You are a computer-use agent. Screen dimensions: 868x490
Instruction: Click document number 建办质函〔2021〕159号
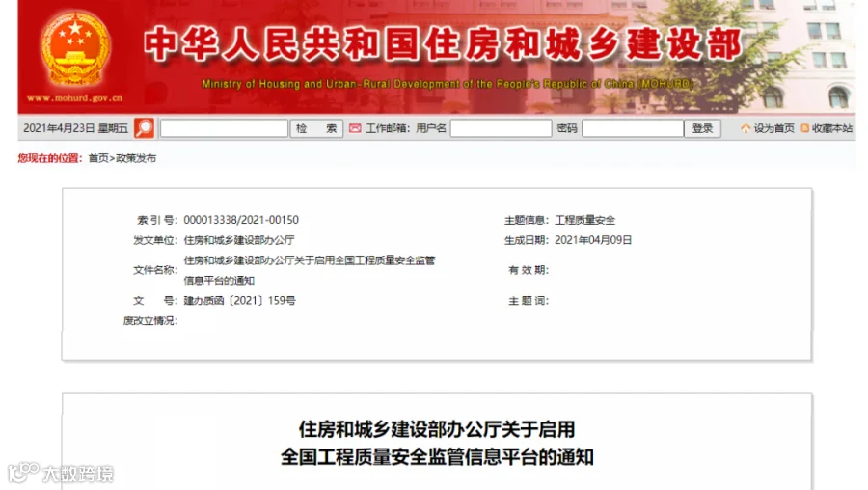(240, 301)
